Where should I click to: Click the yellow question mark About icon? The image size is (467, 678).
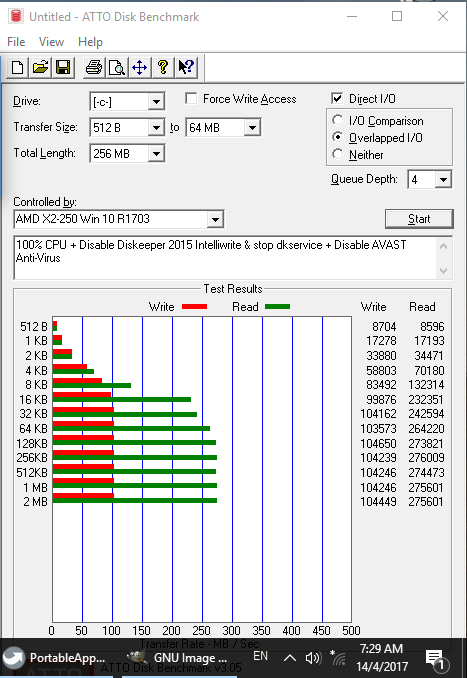[x=163, y=68]
